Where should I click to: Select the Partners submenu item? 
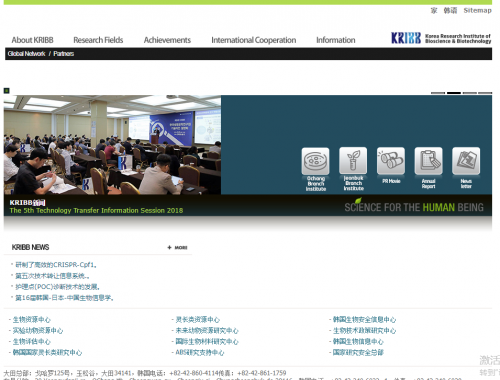pos(63,54)
